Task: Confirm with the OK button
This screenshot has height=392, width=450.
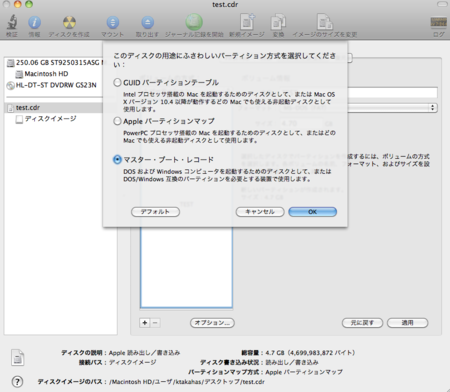Action: (x=313, y=212)
